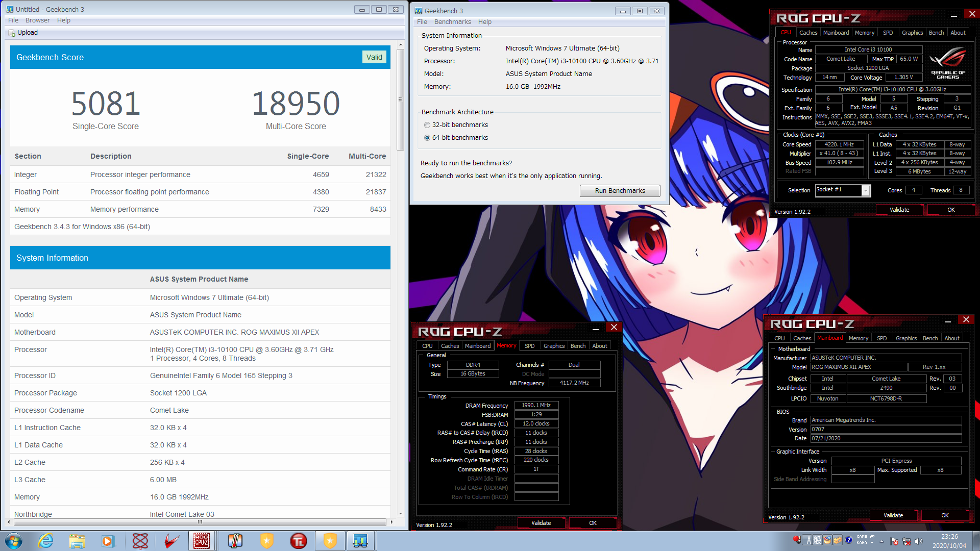Viewport: 980px width, 551px height.
Task: Open the red TL taskbar icon
Action: click(299, 541)
